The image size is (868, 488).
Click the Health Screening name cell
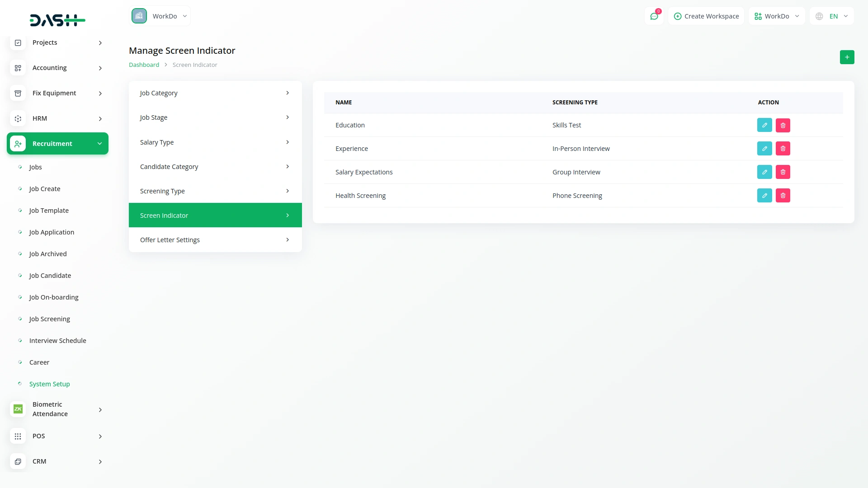click(x=360, y=196)
